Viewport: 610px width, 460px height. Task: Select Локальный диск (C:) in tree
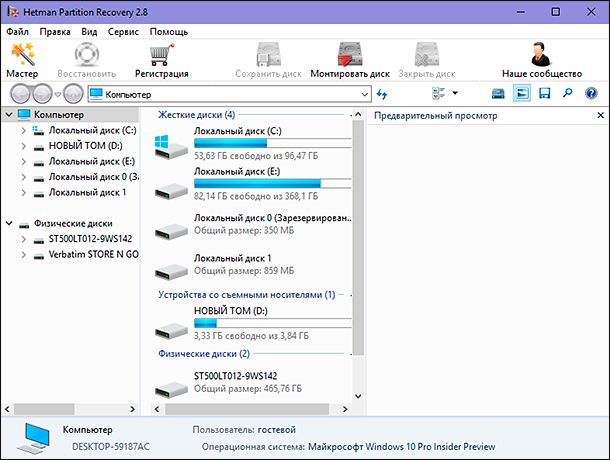coord(93,130)
